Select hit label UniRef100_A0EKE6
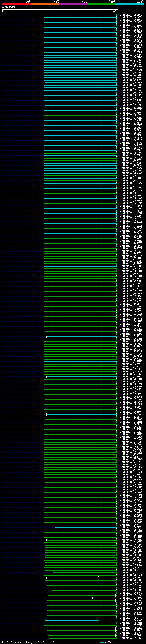 pyautogui.click(x=131, y=369)
